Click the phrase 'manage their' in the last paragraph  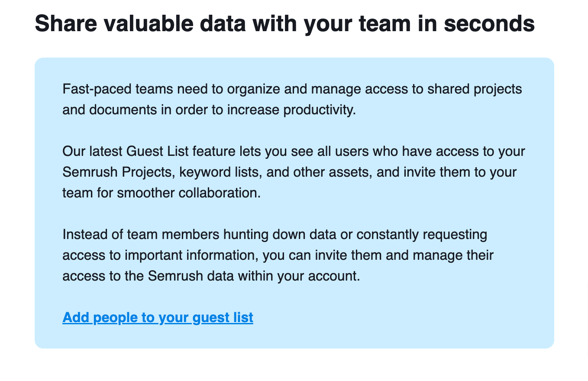tap(453, 255)
